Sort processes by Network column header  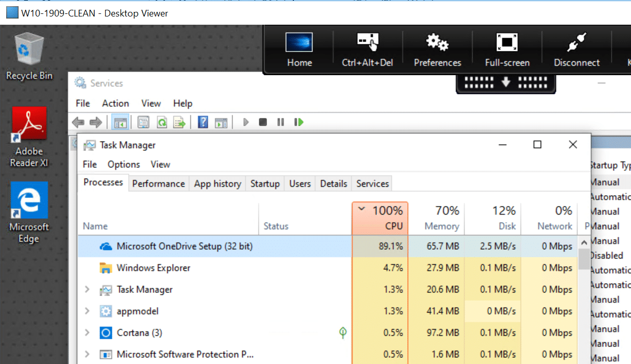coord(549,218)
